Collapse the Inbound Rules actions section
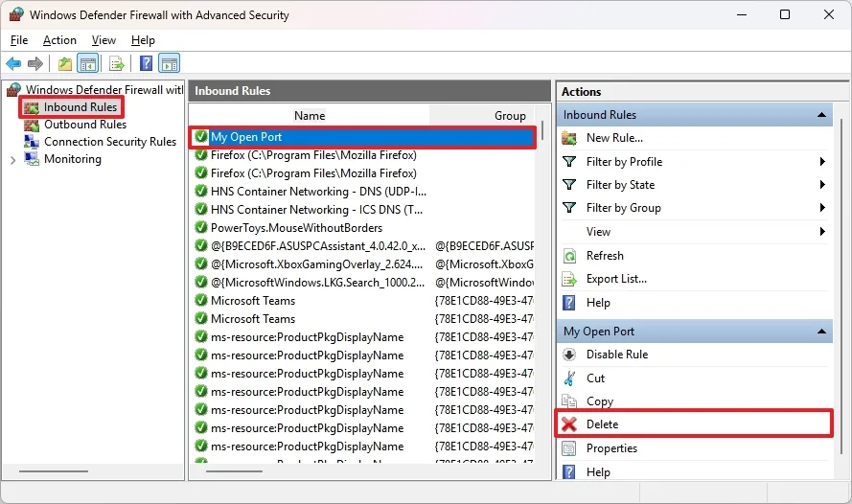The height and width of the screenshot is (504, 852). (x=821, y=115)
